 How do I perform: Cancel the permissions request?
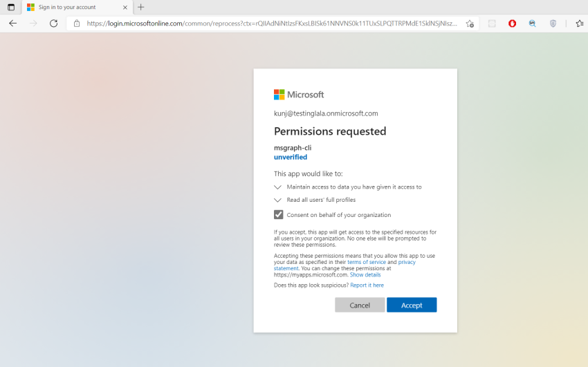tap(360, 305)
